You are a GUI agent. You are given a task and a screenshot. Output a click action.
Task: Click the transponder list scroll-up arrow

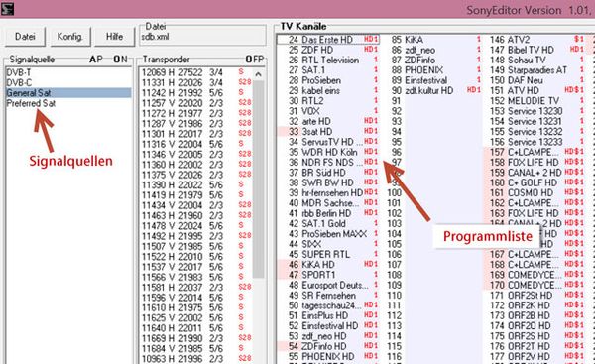259,74
